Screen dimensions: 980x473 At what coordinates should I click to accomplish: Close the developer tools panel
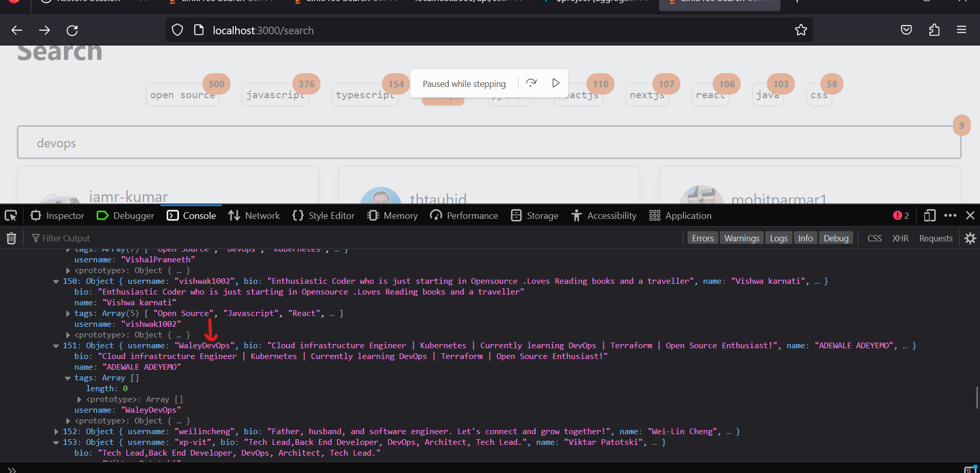[970, 216]
